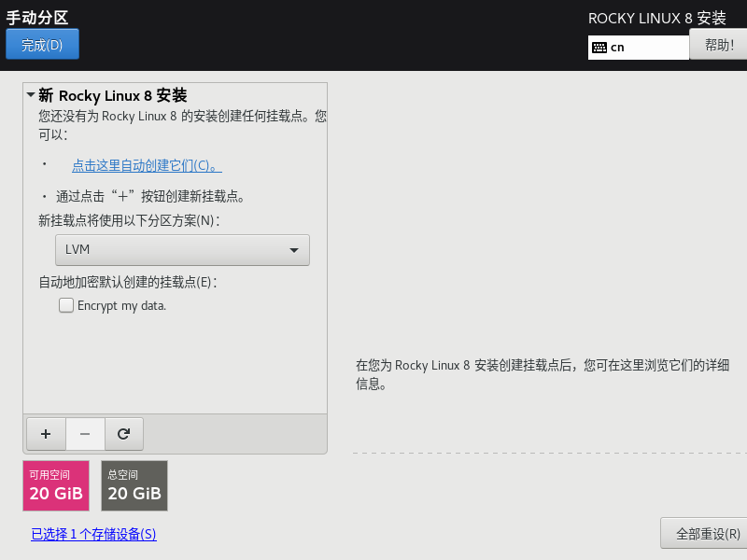Enable the Encrypt my data checkbox
Image resolution: width=747 pixels, height=560 pixels.
click(66, 305)
